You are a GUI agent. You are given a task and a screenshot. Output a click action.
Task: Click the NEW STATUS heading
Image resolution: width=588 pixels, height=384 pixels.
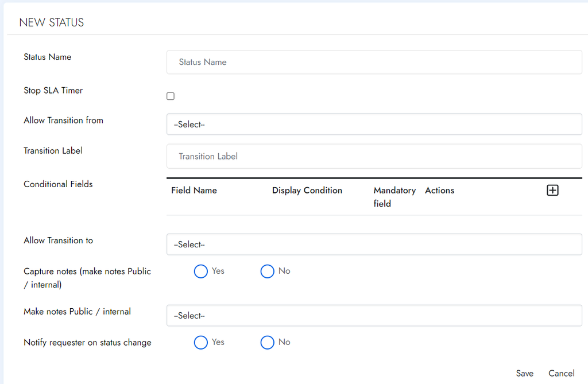52,22
